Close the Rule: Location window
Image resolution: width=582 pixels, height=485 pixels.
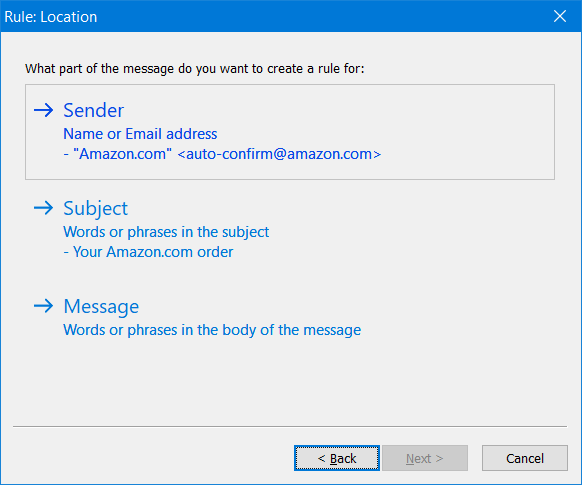click(x=560, y=16)
